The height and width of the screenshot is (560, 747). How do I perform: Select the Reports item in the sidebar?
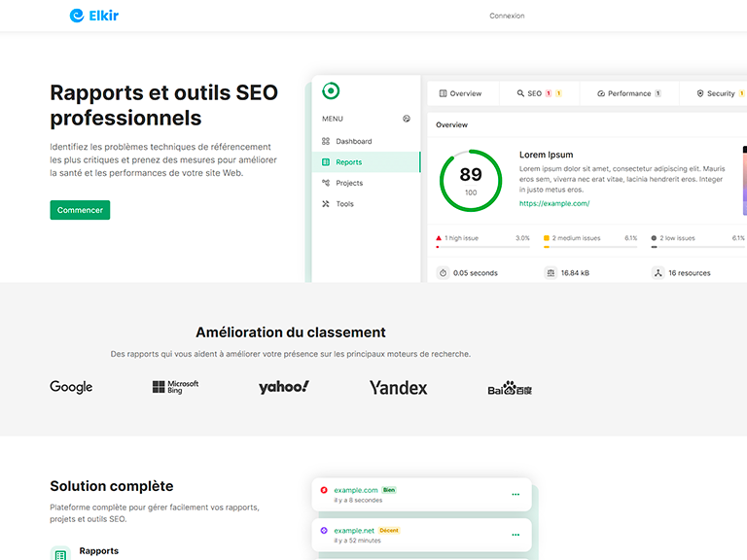(x=348, y=162)
